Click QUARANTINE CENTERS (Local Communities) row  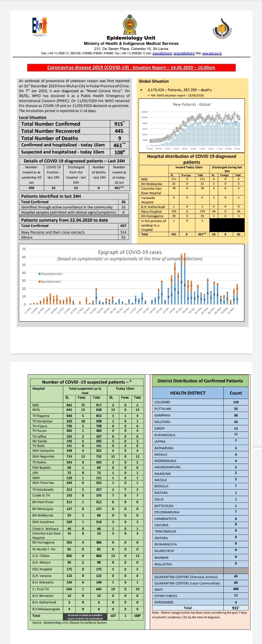pyautogui.click(x=200, y=583)
